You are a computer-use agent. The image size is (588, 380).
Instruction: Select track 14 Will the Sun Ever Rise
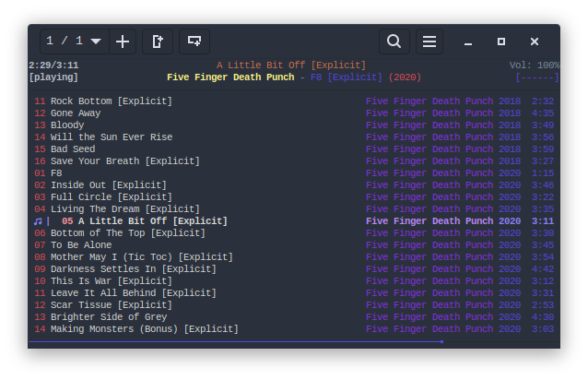coord(294,137)
